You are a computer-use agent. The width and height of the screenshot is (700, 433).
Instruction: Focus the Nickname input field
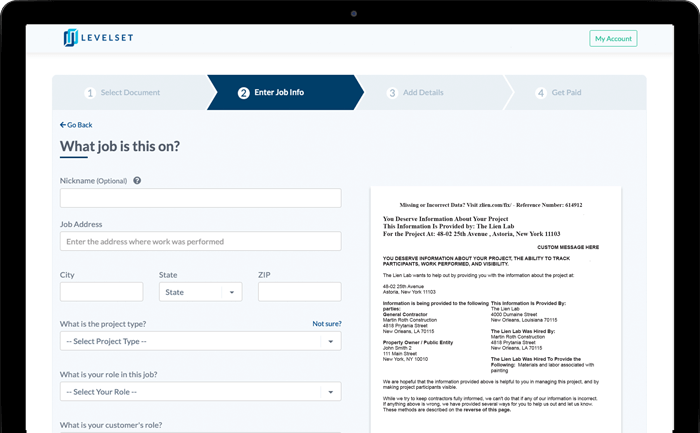[200, 198]
